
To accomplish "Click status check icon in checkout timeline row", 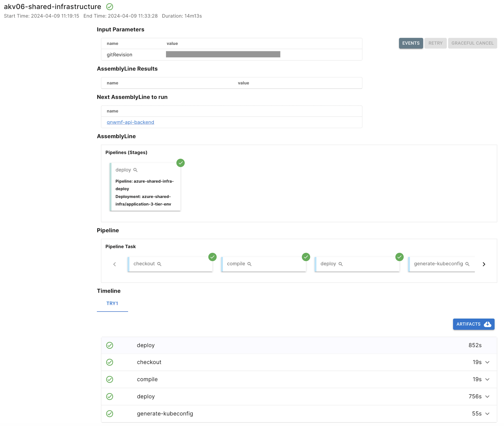I will [109, 362].
